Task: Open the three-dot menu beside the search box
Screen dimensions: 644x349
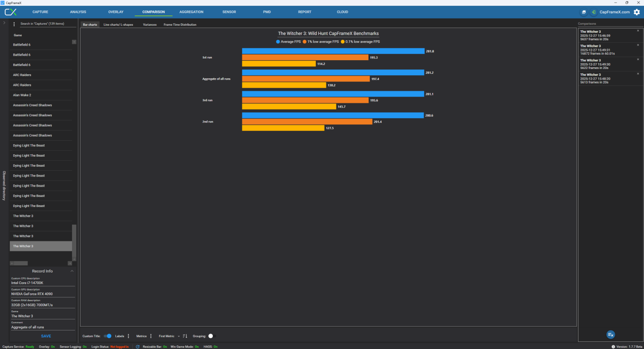Action: pos(14,24)
